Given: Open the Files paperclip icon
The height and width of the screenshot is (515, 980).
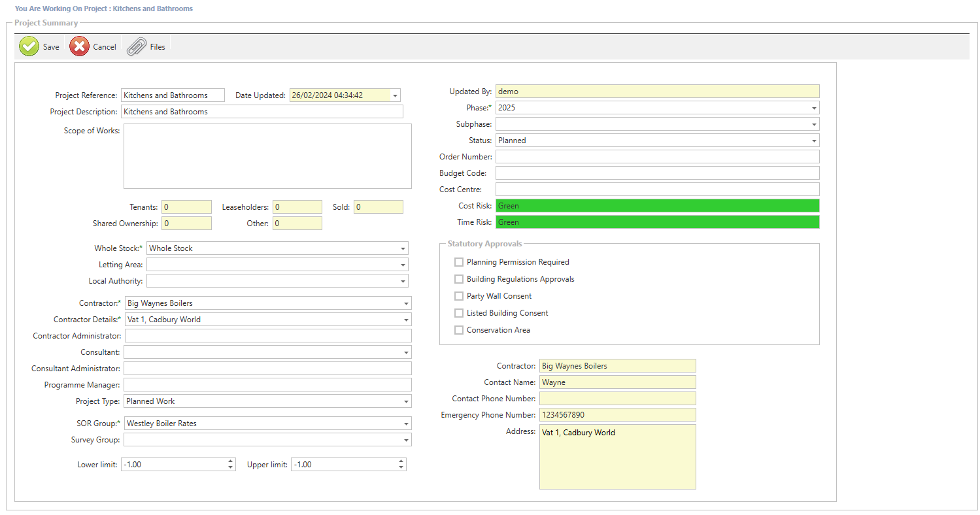Looking at the screenshot, I should tap(137, 46).
